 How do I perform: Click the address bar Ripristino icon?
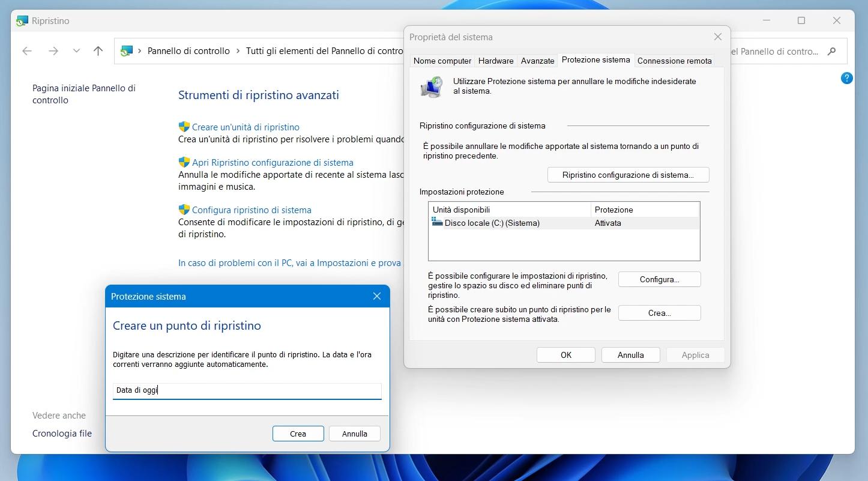127,51
